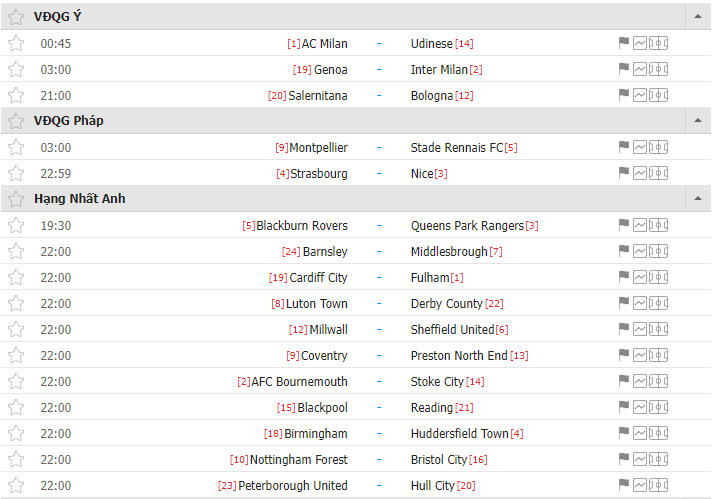
Task: Open the Inter Milan team link
Action: point(439,69)
